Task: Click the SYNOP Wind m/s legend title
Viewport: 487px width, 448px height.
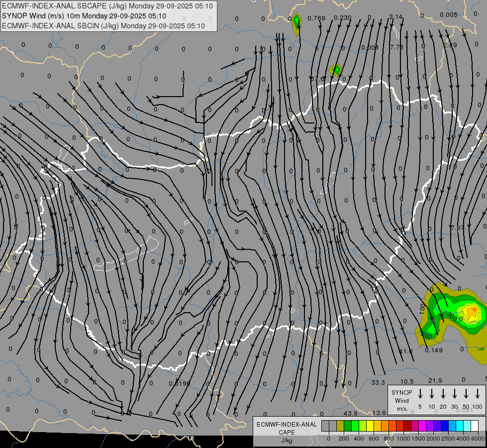Action: coord(401,400)
